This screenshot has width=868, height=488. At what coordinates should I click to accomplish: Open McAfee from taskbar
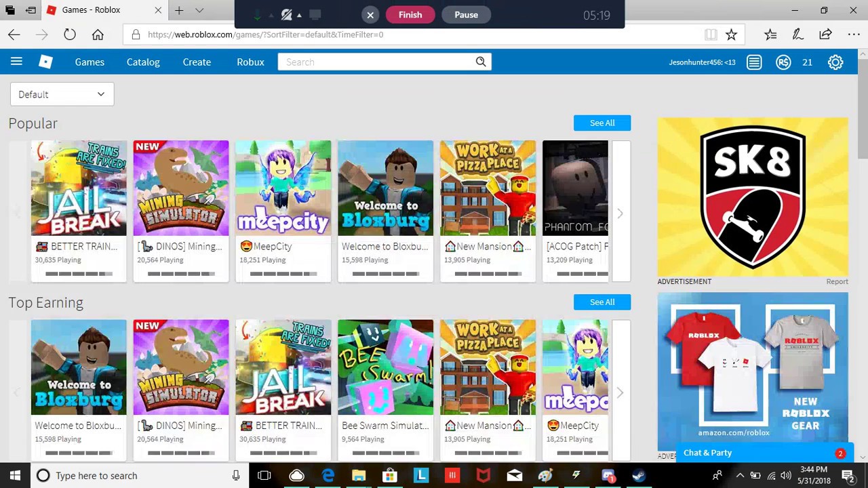pos(483,476)
